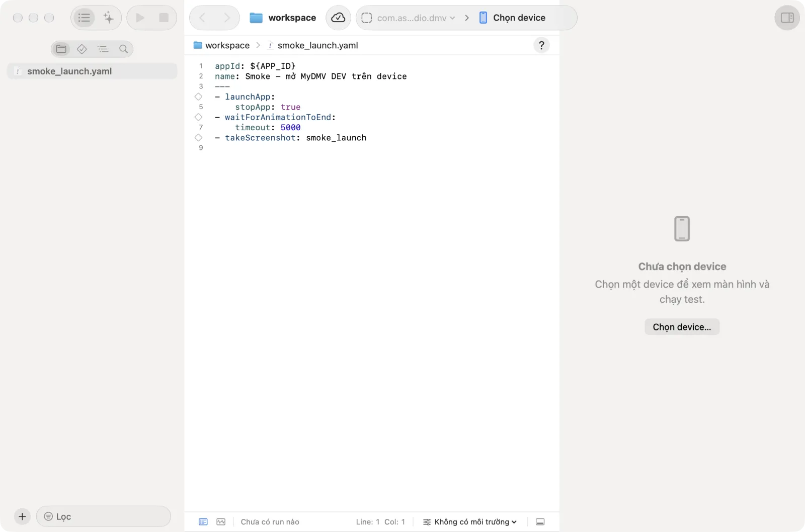This screenshot has width=805, height=532.
Task: Click the stopApp: true line
Action: pyautogui.click(x=268, y=107)
